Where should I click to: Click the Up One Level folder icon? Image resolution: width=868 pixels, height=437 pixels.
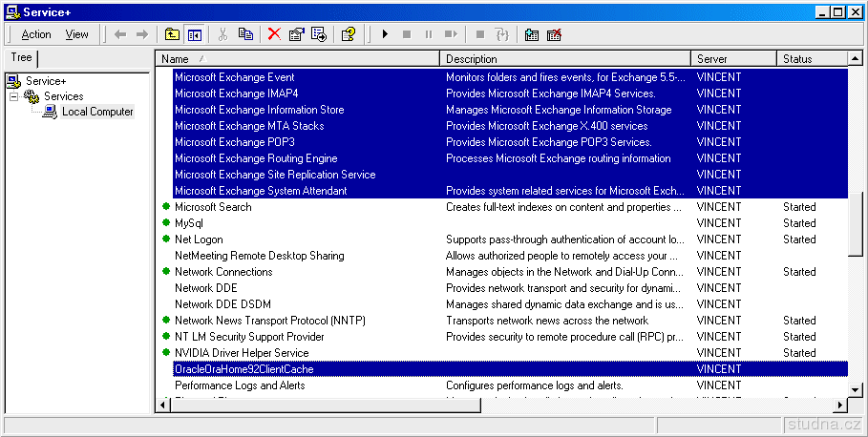[172, 34]
